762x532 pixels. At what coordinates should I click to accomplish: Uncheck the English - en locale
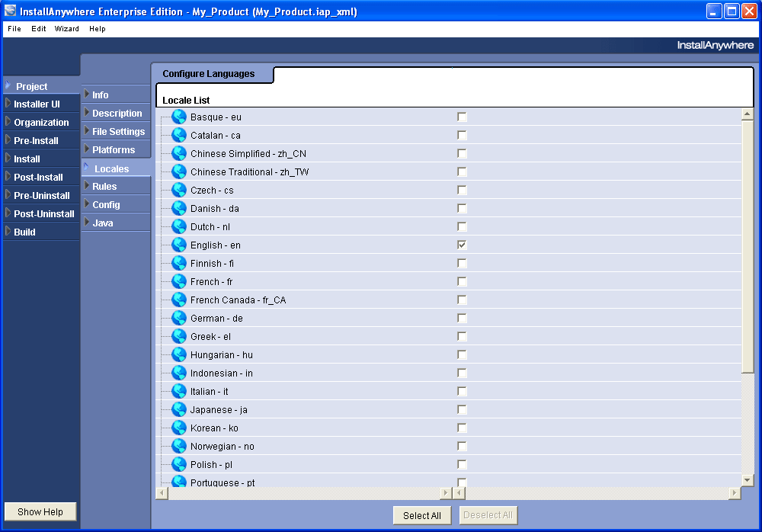coord(461,245)
